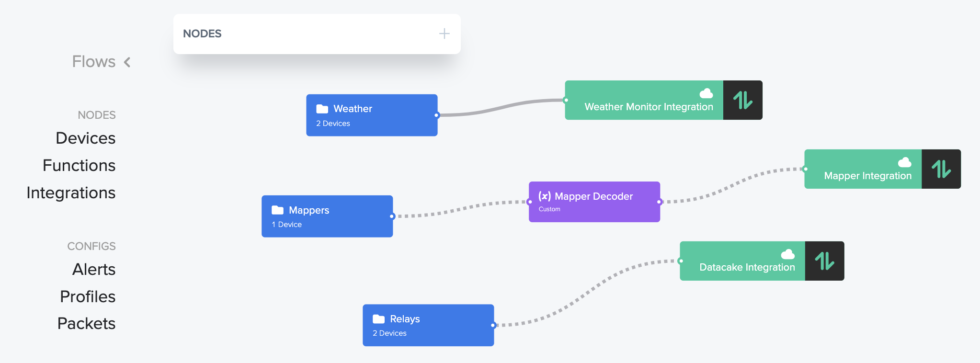Click Weather Monitor Integration up-down arrows icon
This screenshot has height=363, width=980.
click(743, 100)
